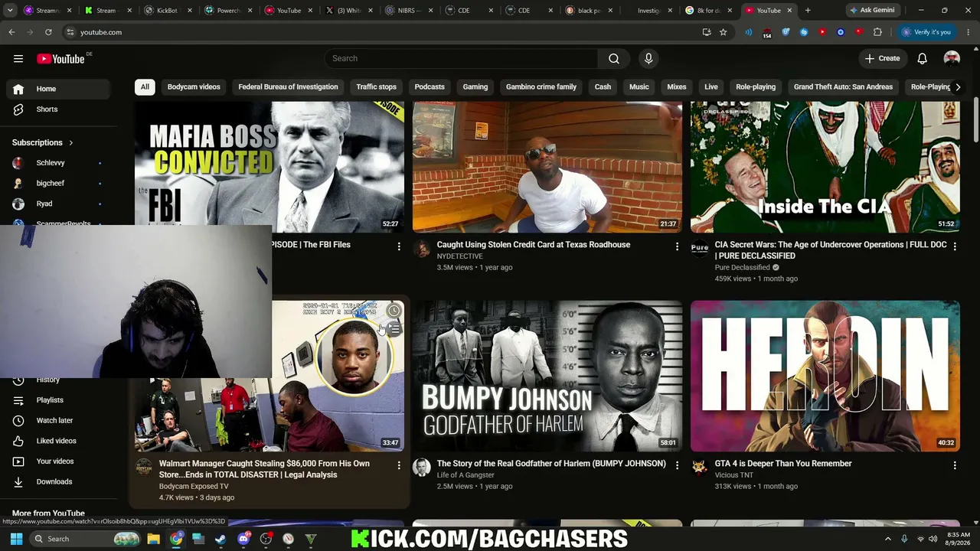Bookmark this tab with the star icon
Viewport: 980px width, 551px height.
tap(723, 32)
